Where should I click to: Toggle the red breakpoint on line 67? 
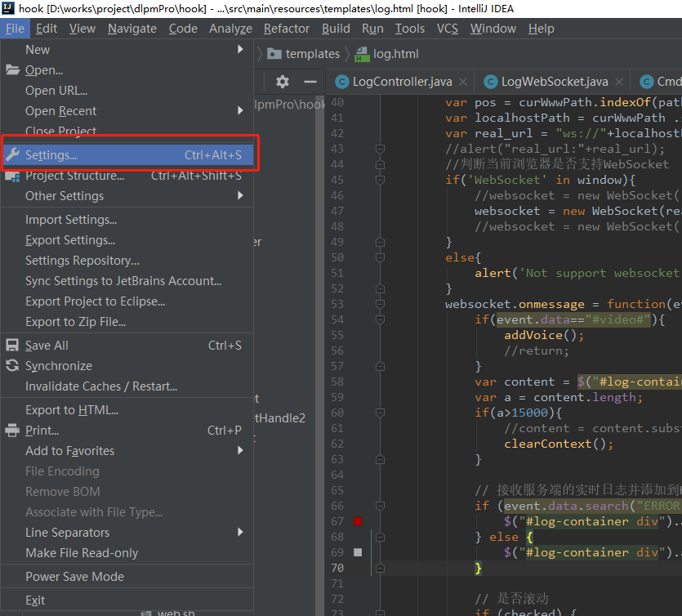(358, 521)
